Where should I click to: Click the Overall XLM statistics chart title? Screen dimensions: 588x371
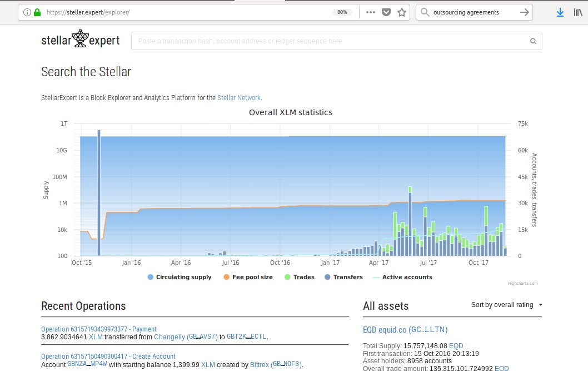(x=291, y=112)
